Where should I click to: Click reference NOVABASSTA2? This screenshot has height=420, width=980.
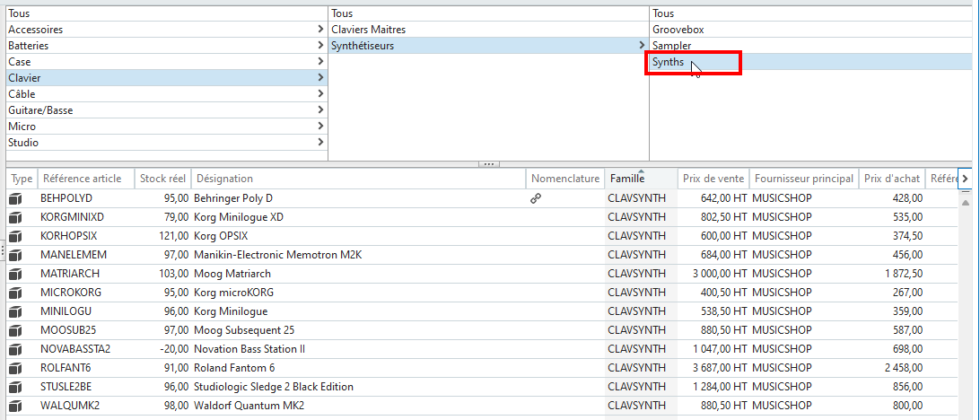(75, 349)
